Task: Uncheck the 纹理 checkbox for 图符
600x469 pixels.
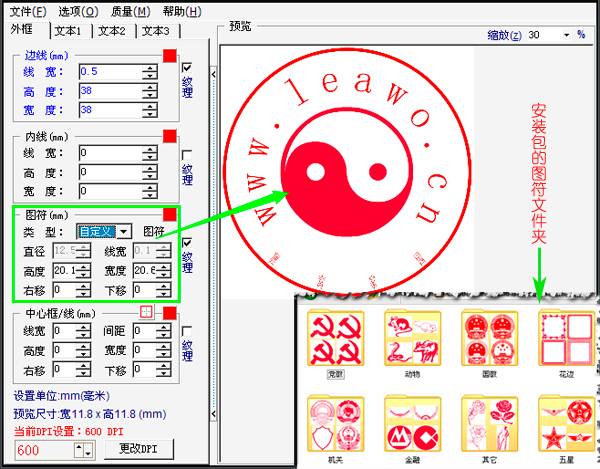Action: pos(187,243)
